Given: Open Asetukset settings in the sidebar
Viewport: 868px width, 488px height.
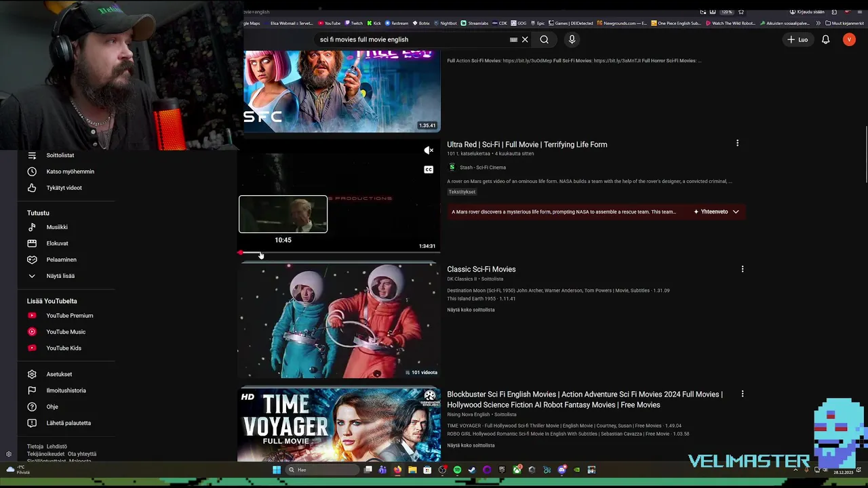Looking at the screenshot, I should click(59, 374).
